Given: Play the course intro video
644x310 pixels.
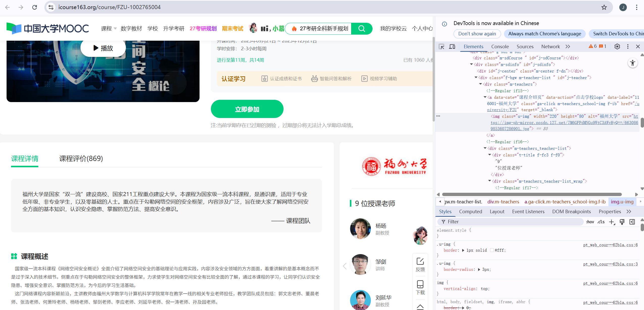Looking at the screenshot, I should tap(103, 48).
